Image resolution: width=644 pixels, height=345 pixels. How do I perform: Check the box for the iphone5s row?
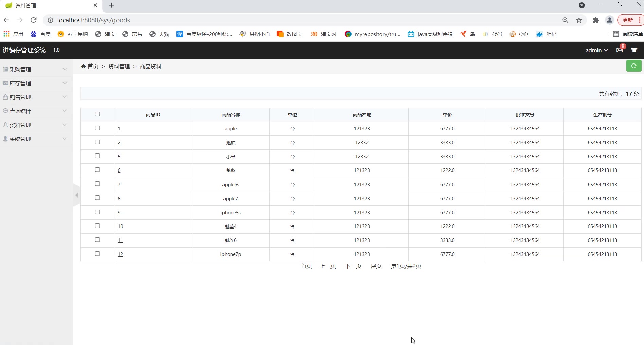(97, 212)
